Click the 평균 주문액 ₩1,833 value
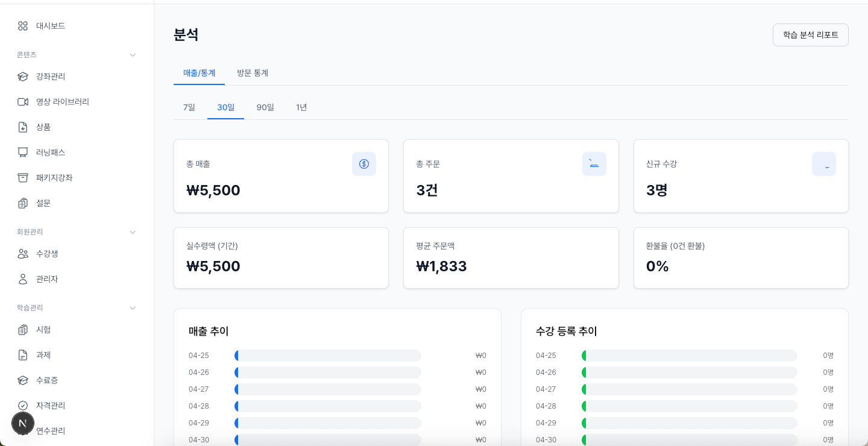 441,266
